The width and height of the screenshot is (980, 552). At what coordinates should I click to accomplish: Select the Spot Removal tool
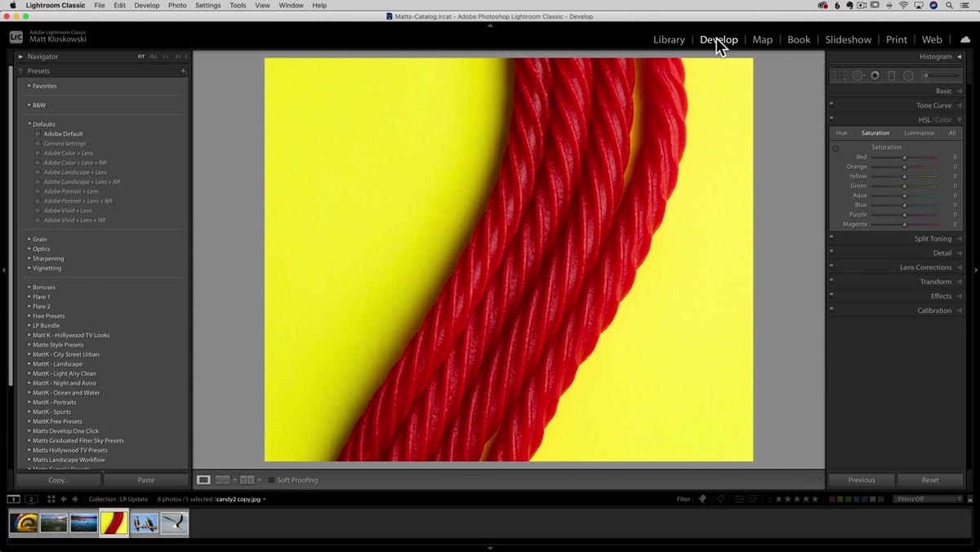coord(857,76)
